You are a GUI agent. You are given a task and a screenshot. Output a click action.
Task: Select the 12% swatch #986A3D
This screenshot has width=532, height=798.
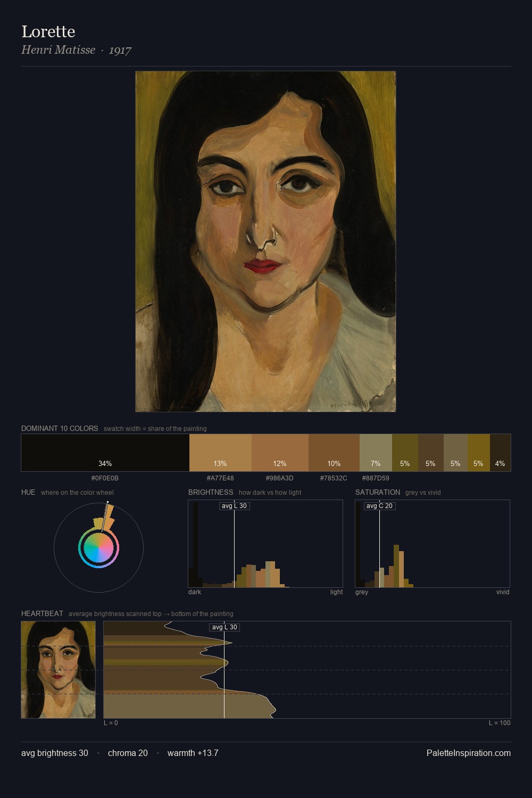click(280, 453)
